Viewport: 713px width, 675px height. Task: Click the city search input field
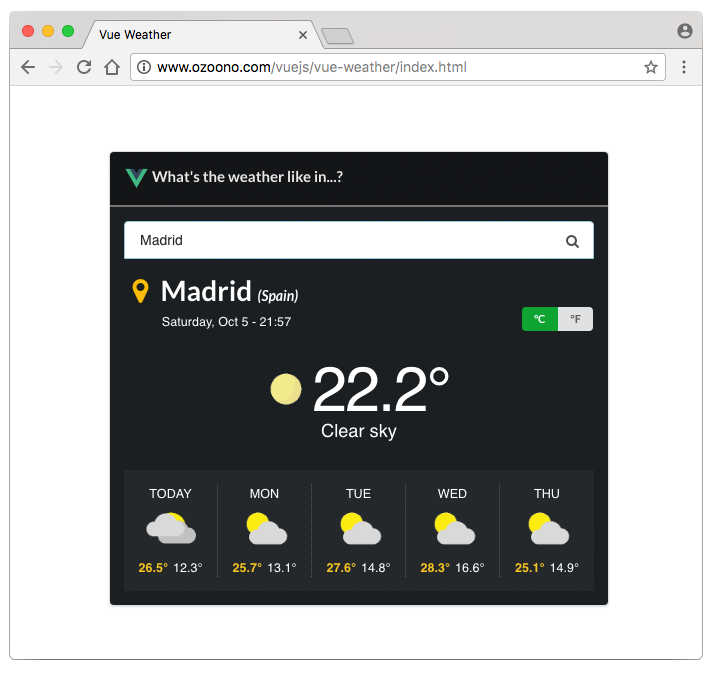tap(359, 240)
